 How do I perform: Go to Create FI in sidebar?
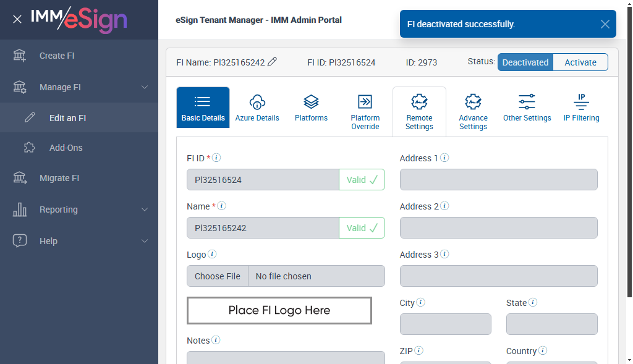[x=57, y=56]
